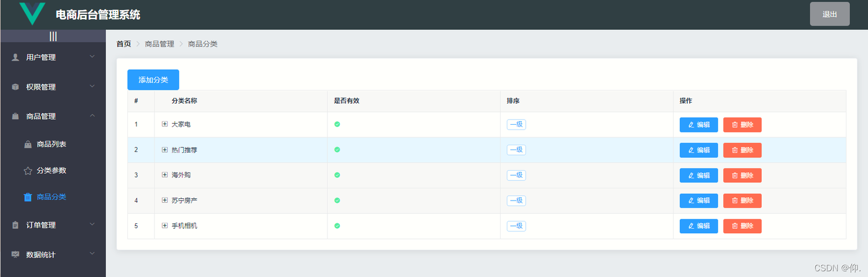Expand the 海外购 category row

(165, 175)
